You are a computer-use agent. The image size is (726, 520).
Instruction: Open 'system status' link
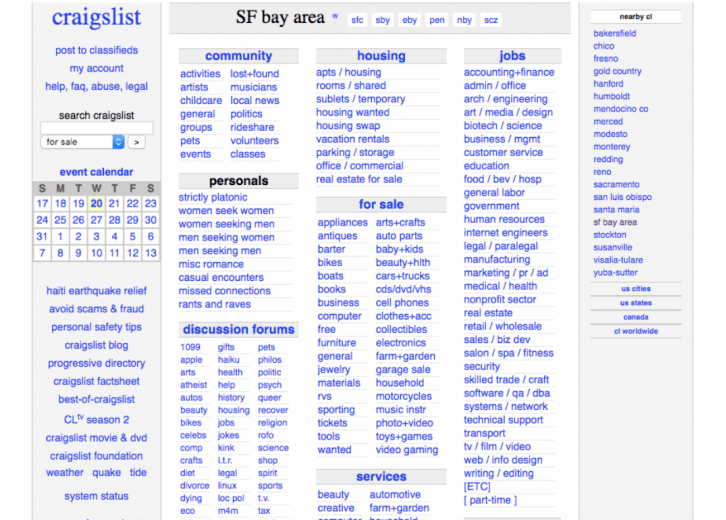96,496
